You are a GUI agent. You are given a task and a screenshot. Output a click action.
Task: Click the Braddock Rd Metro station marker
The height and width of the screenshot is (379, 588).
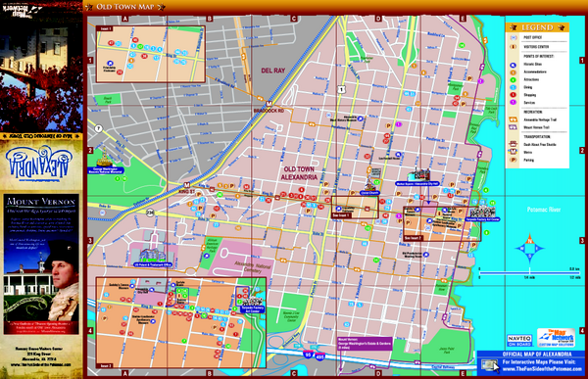(269, 104)
